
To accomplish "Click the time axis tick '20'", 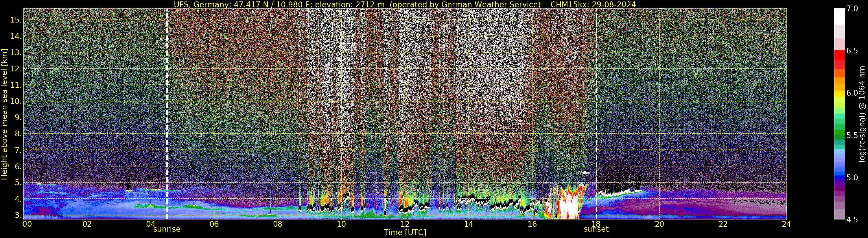I will 659,224.
